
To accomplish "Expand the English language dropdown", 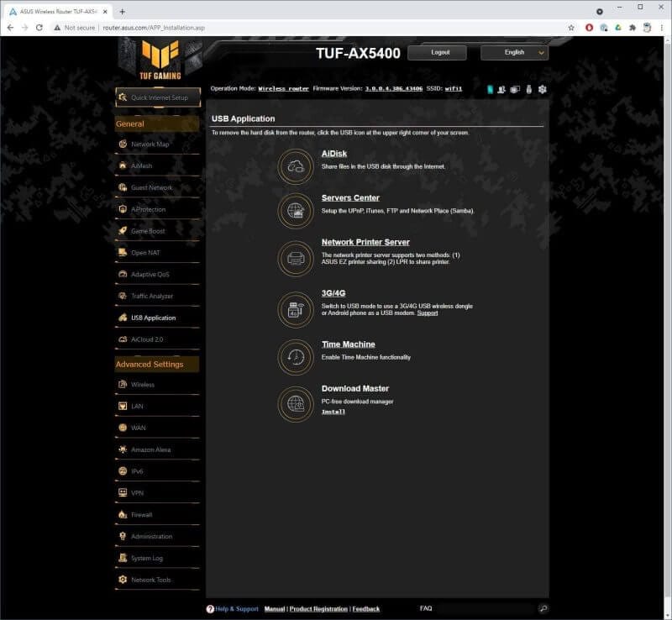I will [515, 52].
